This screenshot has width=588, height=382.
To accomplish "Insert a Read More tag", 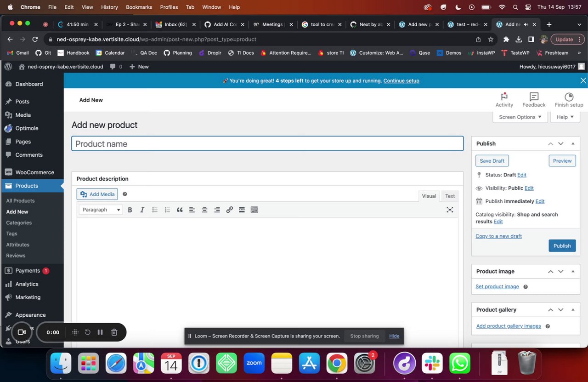I will pyautogui.click(x=242, y=210).
